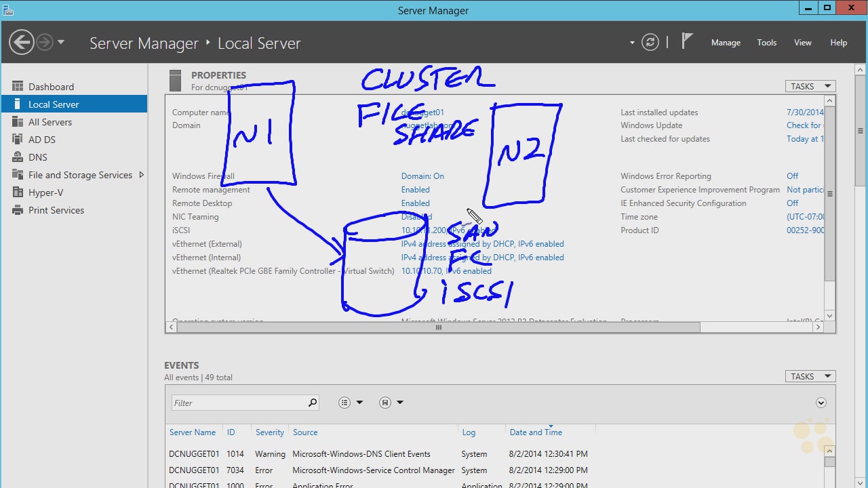Click the Windows Update 'Check for' link
868x488 pixels.
805,125
